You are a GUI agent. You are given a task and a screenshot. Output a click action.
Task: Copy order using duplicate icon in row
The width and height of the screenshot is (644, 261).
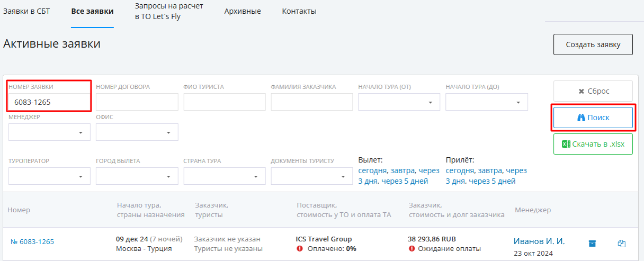pyautogui.click(x=622, y=244)
